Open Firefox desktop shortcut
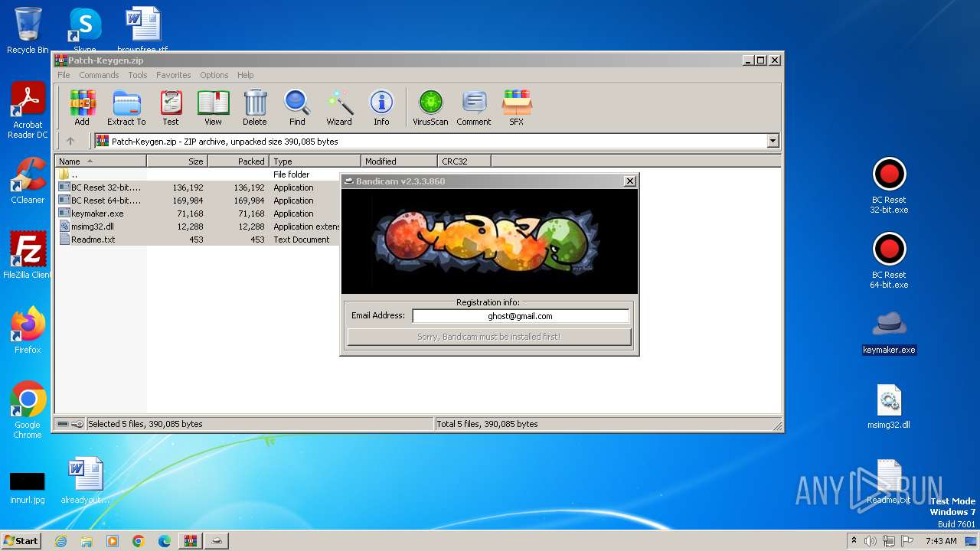This screenshot has width=980, height=551. [28, 331]
